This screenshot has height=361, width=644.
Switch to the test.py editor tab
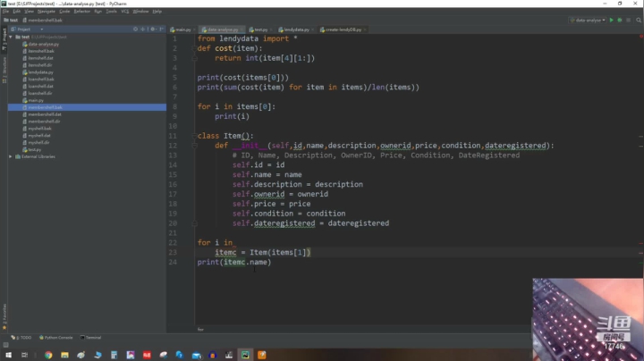(258, 29)
